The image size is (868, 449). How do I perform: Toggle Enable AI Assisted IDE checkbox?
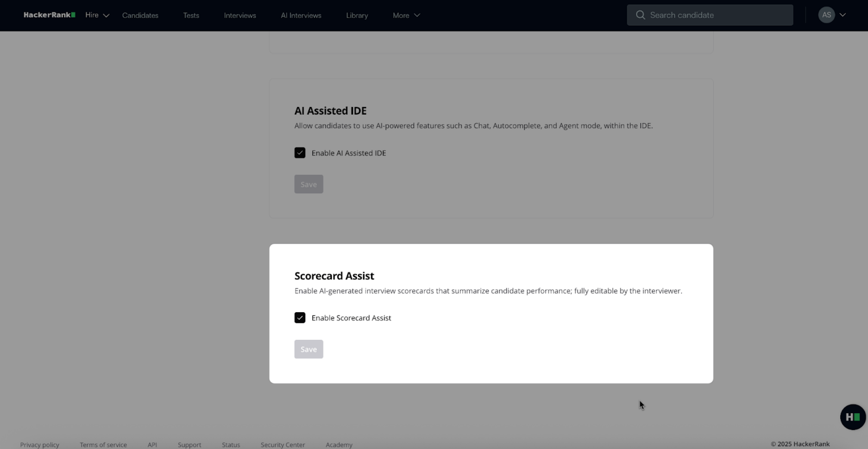pyautogui.click(x=300, y=153)
